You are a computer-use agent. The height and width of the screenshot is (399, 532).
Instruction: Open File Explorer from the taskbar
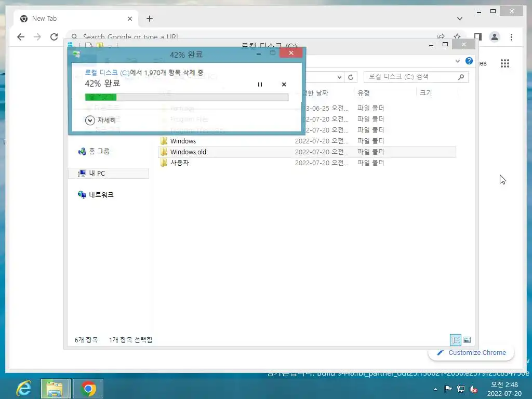pos(55,389)
